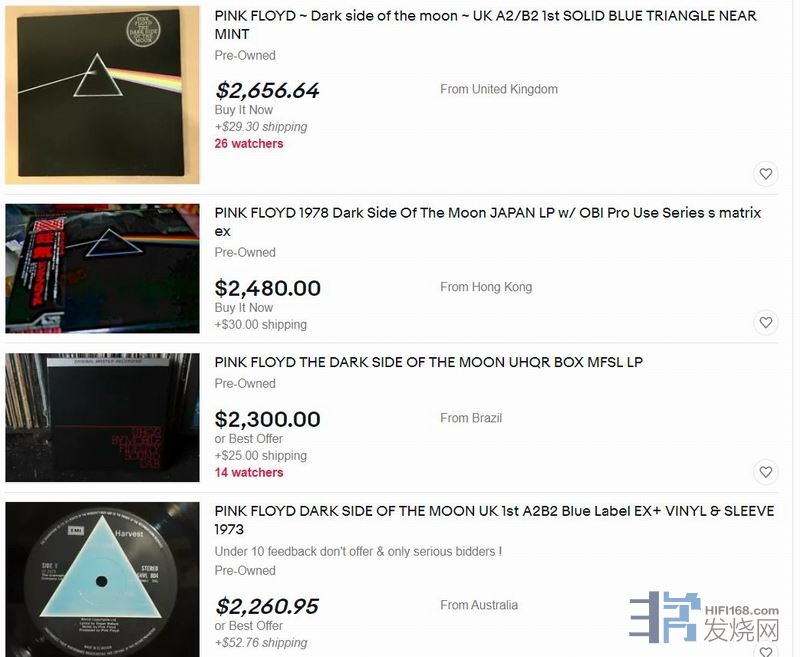800x657 pixels.
Task: Click heart icon on Australia Blue Label listing
Action: (x=765, y=651)
